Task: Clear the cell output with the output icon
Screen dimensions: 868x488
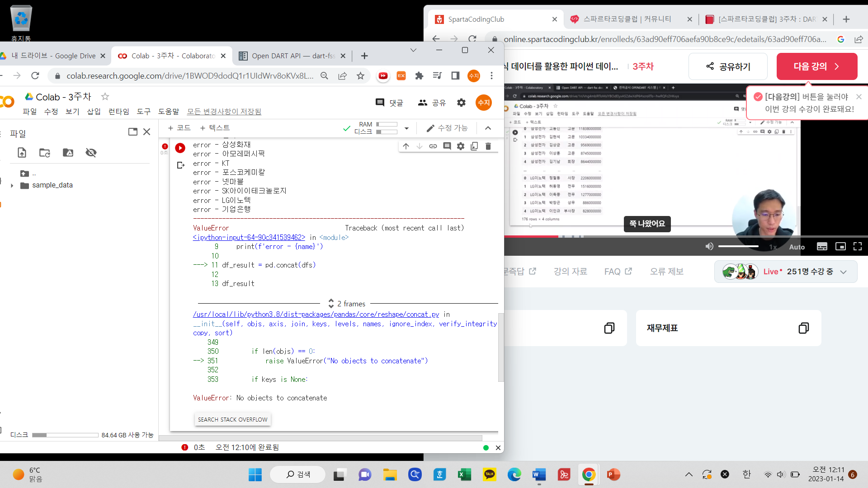Action: tap(181, 165)
